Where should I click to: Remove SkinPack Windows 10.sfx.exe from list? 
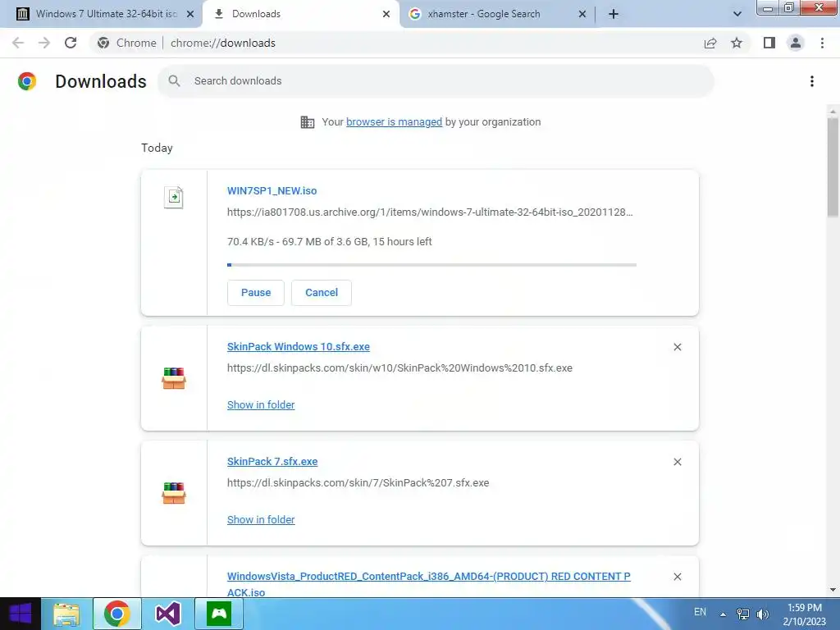[x=677, y=347]
